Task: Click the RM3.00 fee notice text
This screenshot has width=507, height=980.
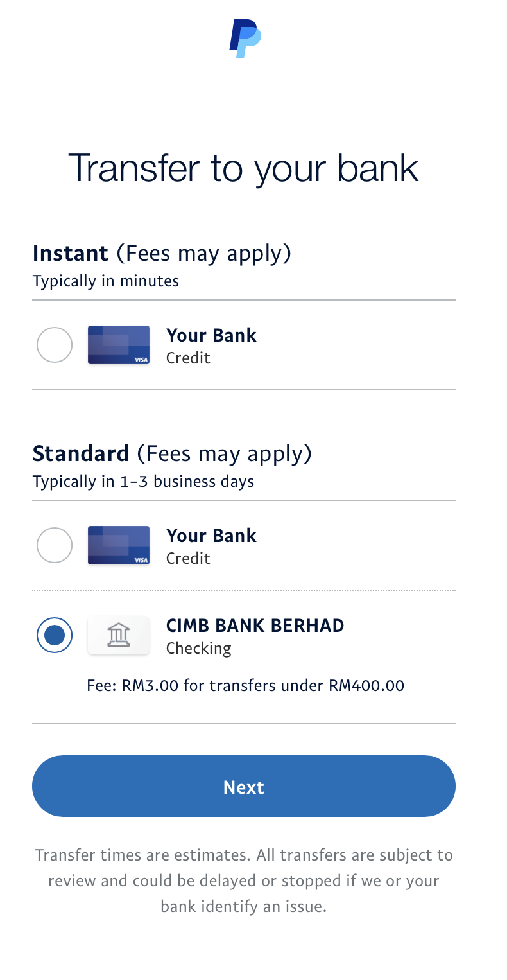Action: pos(245,686)
